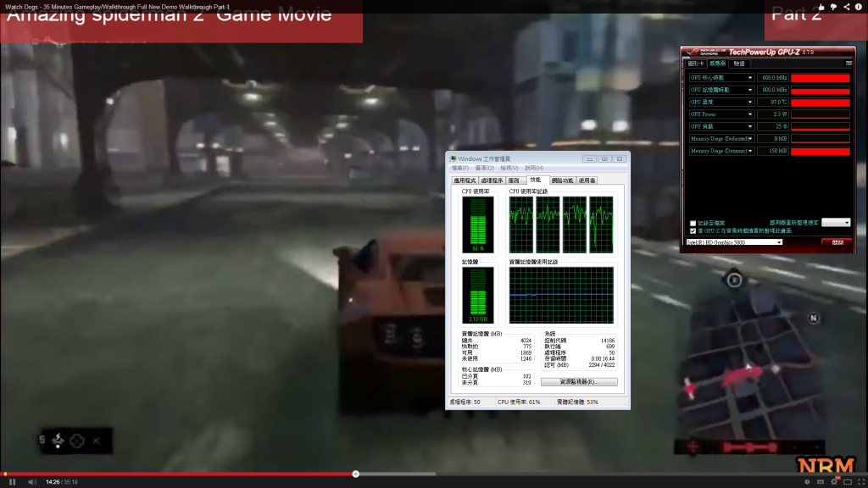The width and height of the screenshot is (868, 488).
Task: Switch to the 使用者 tab
Action: (587, 180)
